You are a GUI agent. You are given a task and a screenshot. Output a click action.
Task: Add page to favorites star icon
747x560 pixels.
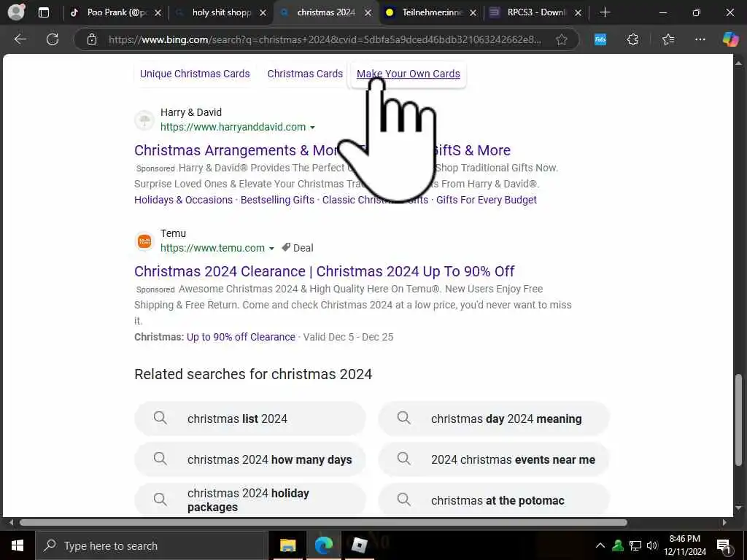[x=562, y=39]
